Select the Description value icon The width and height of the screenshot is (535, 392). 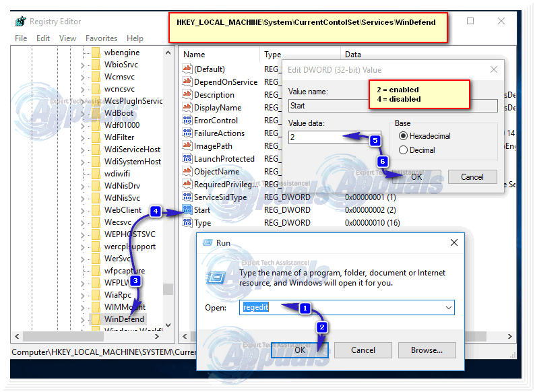pyautogui.click(x=187, y=94)
